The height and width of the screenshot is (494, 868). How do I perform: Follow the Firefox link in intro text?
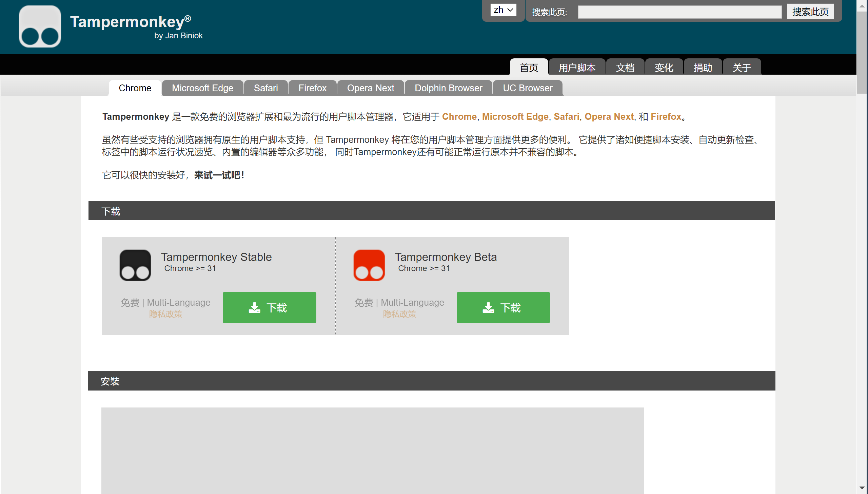[666, 116]
